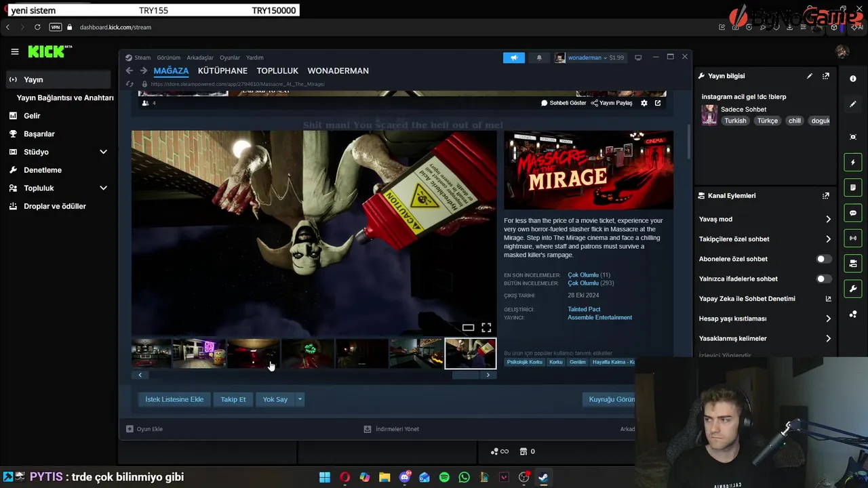Toggle fullscreen on the screenshot viewer
Image resolution: width=868 pixels, height=488 pixels.
click(486, 328)
